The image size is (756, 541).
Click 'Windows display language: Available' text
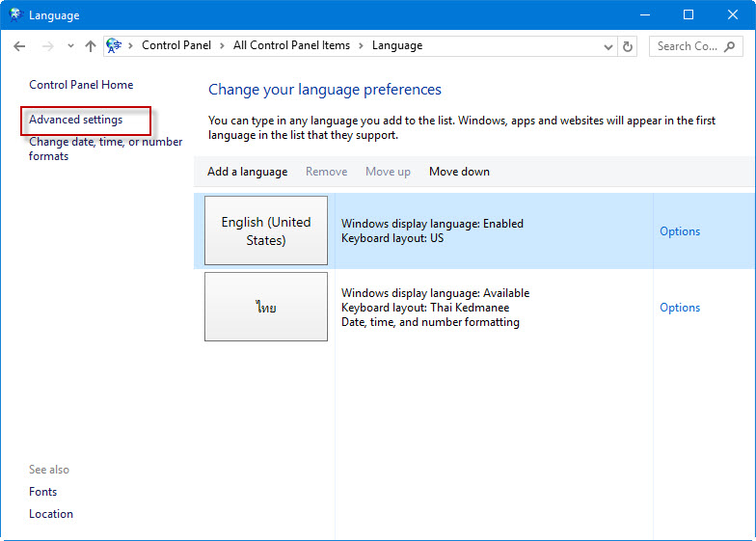(436, 293)
